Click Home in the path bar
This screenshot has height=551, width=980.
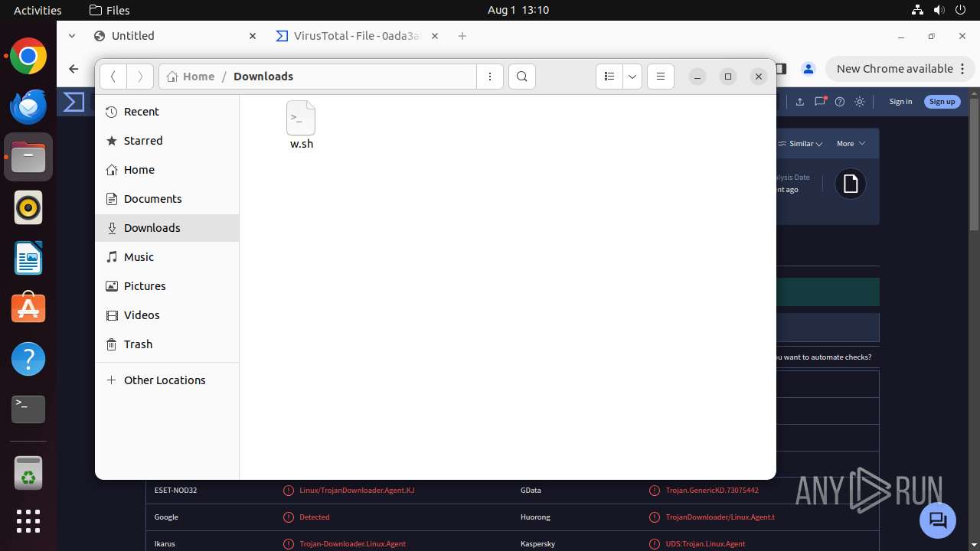191,77
